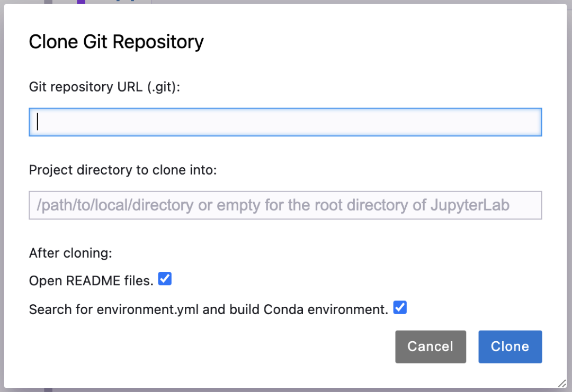Click the Cancel button
This screenshot has width=572, height=392.
[431, 347]
